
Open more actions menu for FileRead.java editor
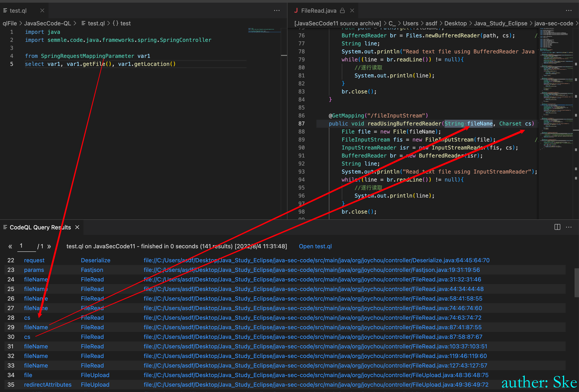[569, 10]
